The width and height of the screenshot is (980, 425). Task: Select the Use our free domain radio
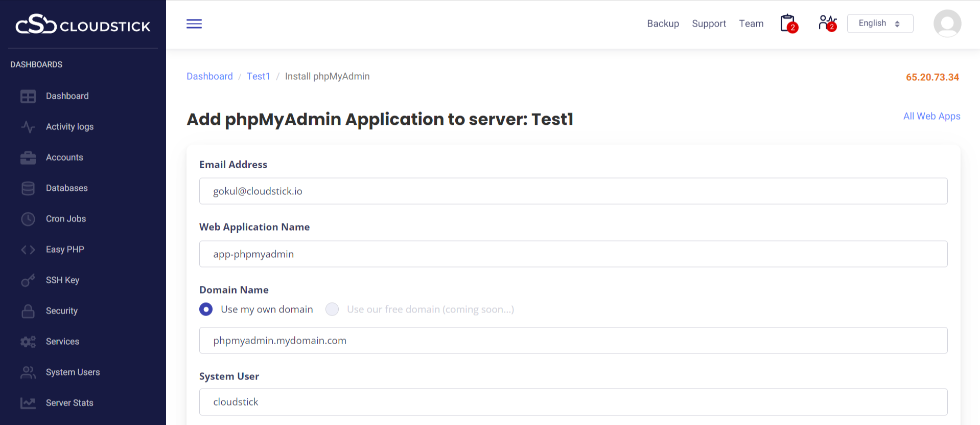(332, 309)
